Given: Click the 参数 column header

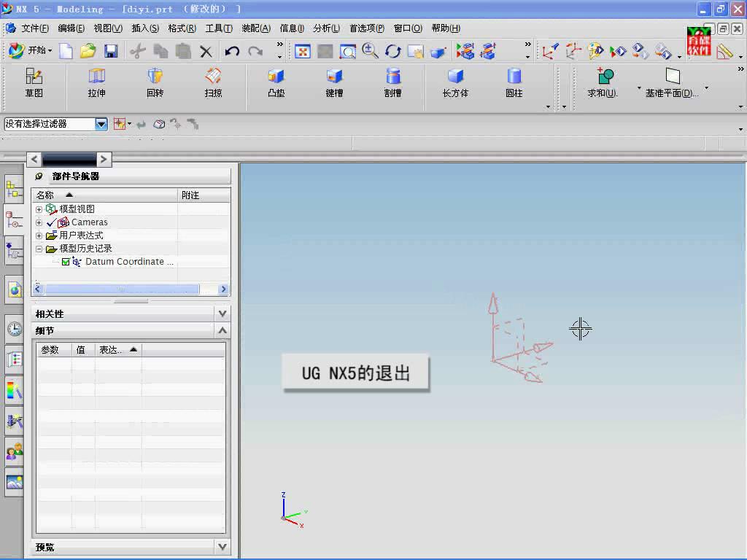Looking at the screenshot, I should tap(54, 350).
